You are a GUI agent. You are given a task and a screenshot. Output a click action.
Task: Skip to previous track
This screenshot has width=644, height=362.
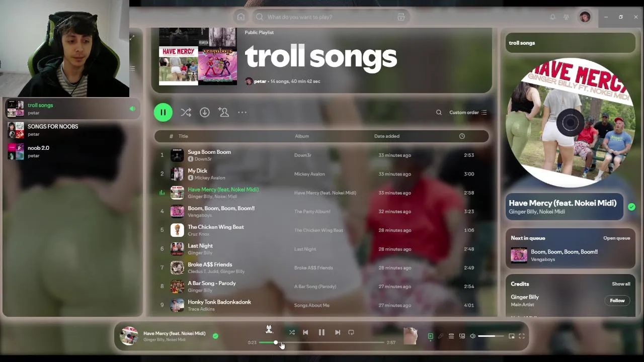tap(305, 332)
